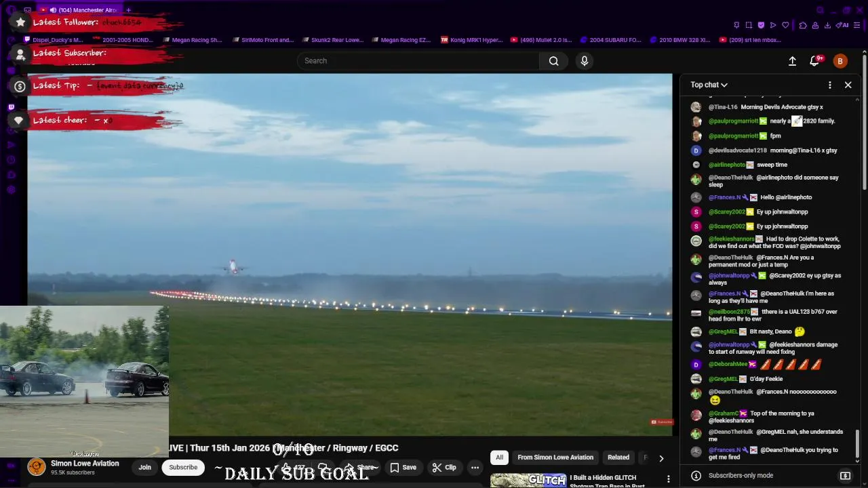
Task: Open the browser Pinboards pin icon
Action: coord(736,25)
